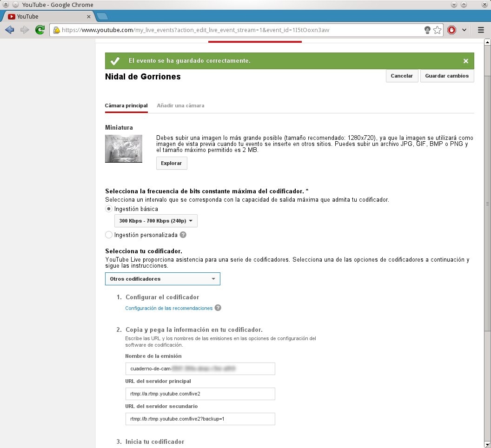The height and width of the screenshot is (448, 491).
Task: Click the vertical scrollbar thumb
Action: 487,204
